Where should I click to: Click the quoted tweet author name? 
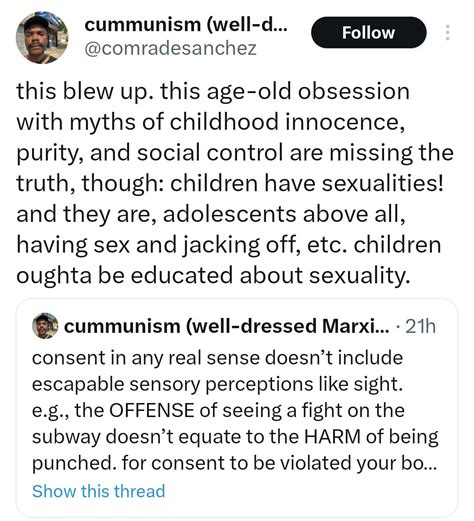227,326
